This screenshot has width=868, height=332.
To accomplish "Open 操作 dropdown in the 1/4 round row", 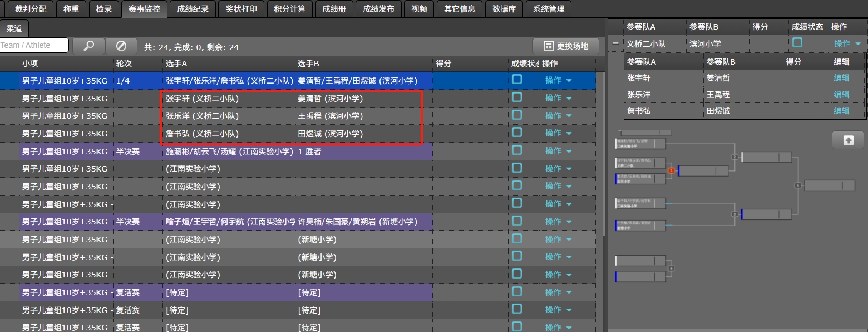I will (558, 80).
